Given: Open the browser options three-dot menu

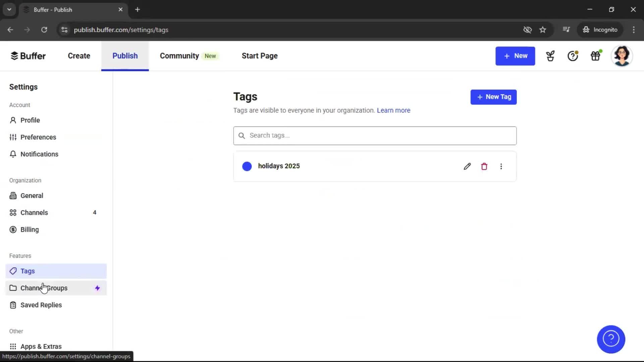Looking at the screenshot, I should click(634, 30).
